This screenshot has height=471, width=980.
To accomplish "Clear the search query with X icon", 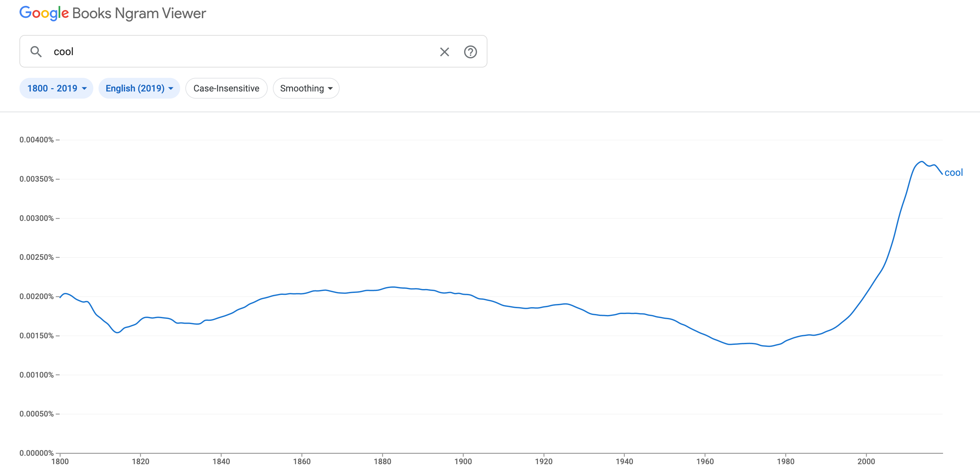I will pos(444,52).
